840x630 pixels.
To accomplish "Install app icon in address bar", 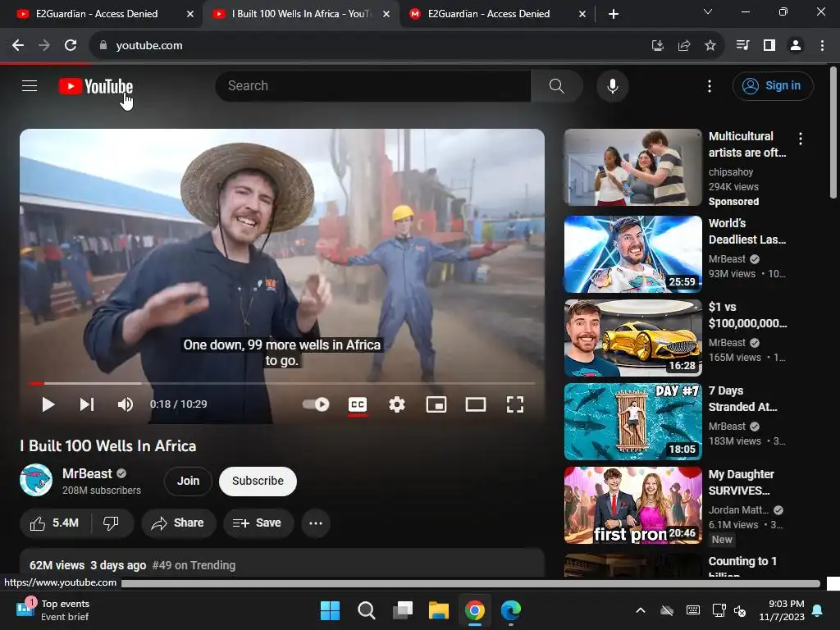I will tap(657, 46).
